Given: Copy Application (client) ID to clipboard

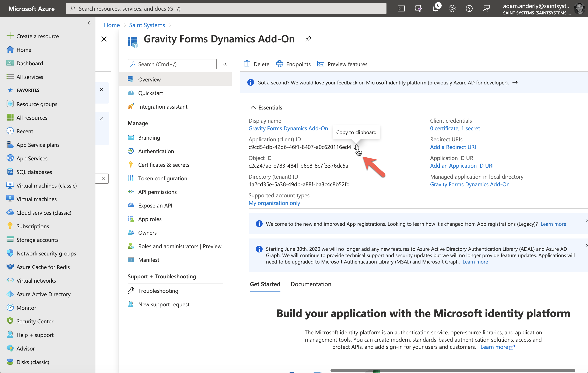Looking at the screenshot, I should 356,147.
